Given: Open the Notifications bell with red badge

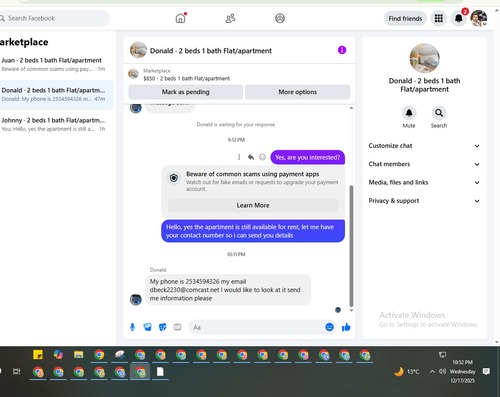Looking at the screenshot, I should [x=459, y=18].
